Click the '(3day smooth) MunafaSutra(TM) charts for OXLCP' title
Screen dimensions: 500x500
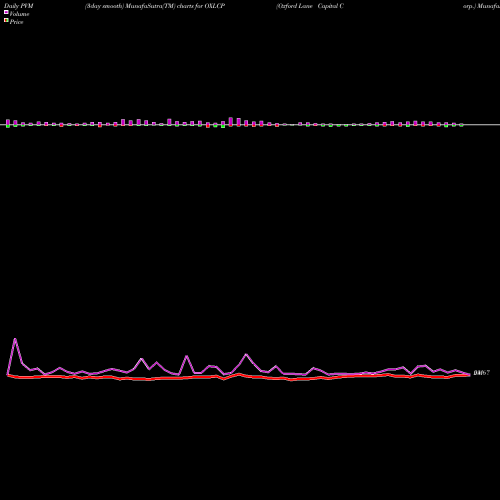[x=155, y=6]
